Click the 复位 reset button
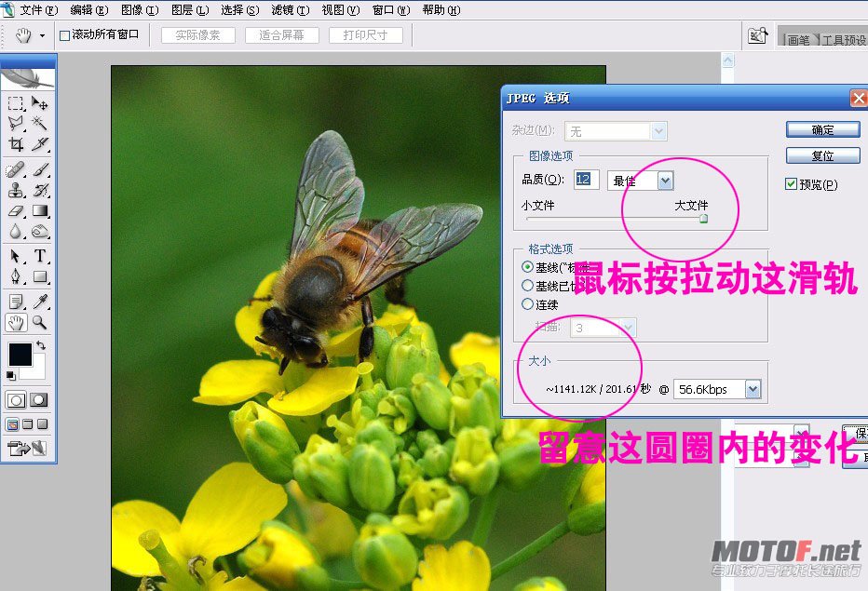 (x=822, y=155)
